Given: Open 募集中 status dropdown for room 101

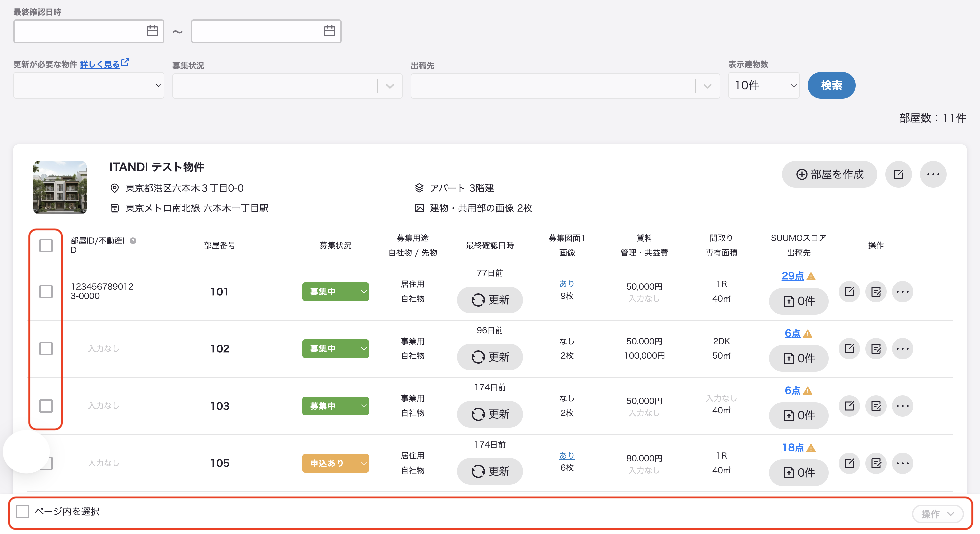Looking at the screenshot, I should coord(336,292).
